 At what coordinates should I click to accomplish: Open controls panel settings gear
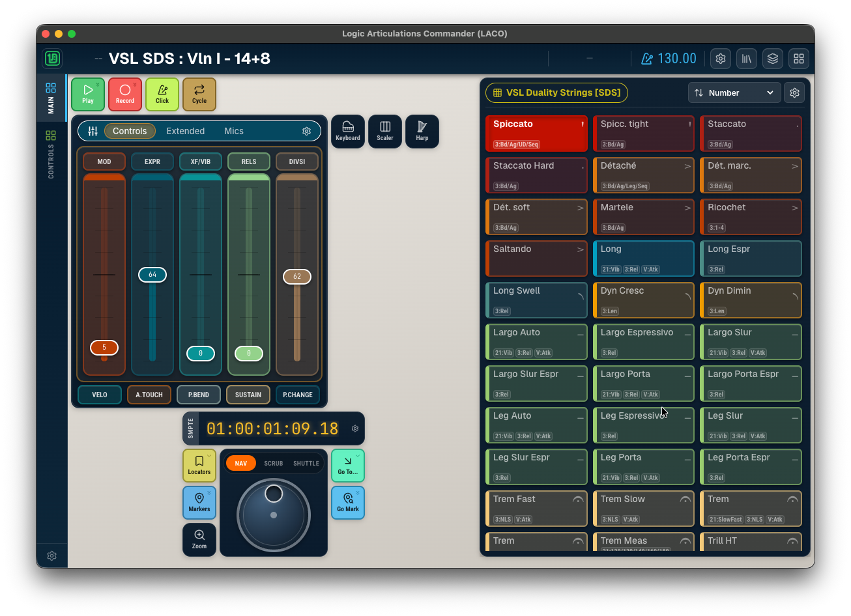306,131
